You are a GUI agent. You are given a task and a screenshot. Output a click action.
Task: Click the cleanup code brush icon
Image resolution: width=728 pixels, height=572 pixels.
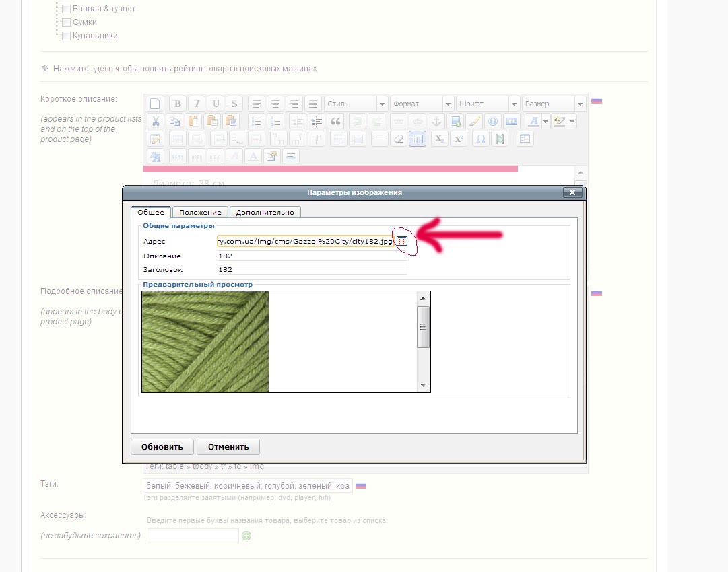click(475, 121)
